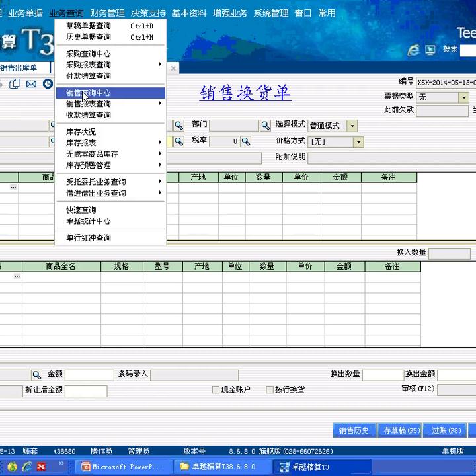Select 收款结算查询 menu entry
Image resolution: width=476 pixels, height=476 pixels.
(x=110, y=115)
